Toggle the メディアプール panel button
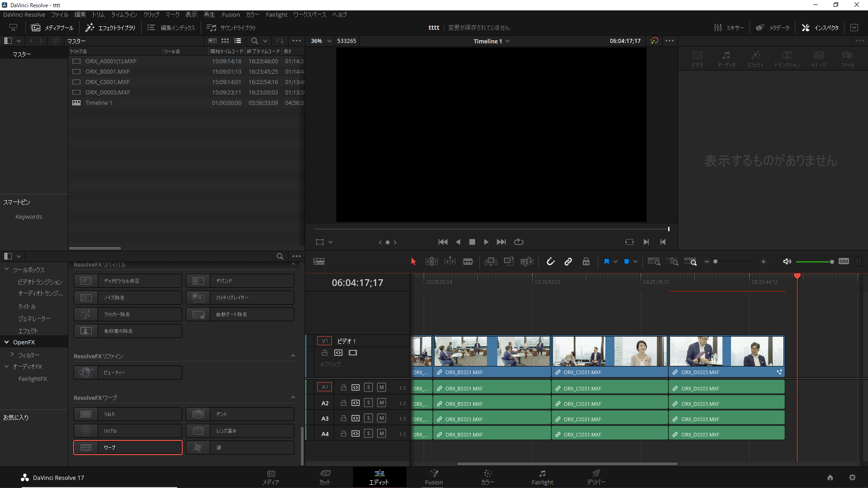 52,28
